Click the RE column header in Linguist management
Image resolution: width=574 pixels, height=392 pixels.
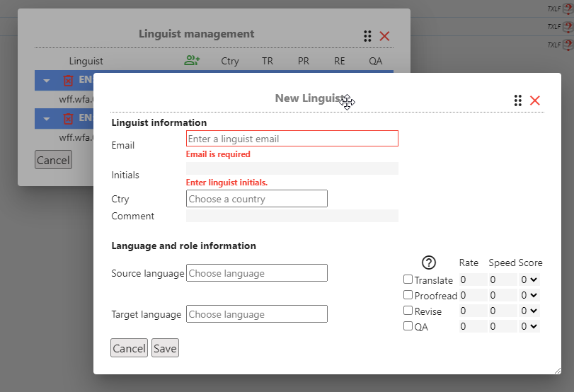[339, 61]
